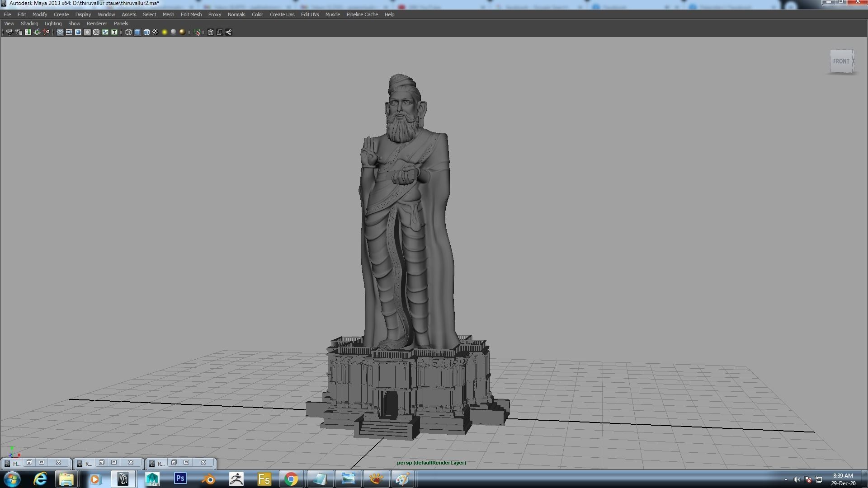Toggle the Safe Action button
This screenshot has height=488, width=868.
pyautogui.click(x=105, y=32)
